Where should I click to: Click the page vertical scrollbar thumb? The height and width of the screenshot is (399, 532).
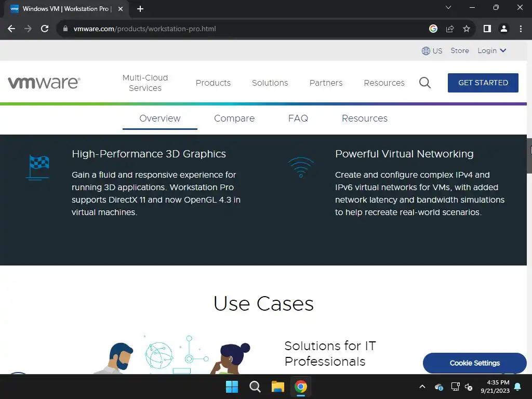tap(529, 156)
